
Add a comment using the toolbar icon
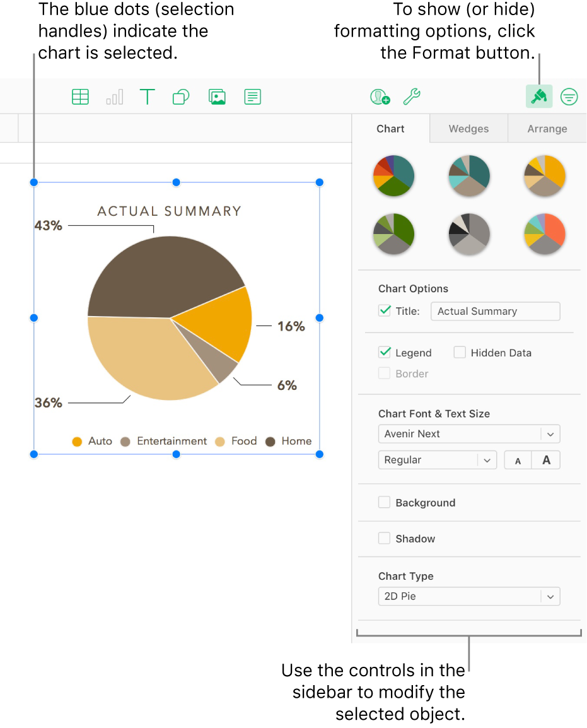click(x=252, y=97)
